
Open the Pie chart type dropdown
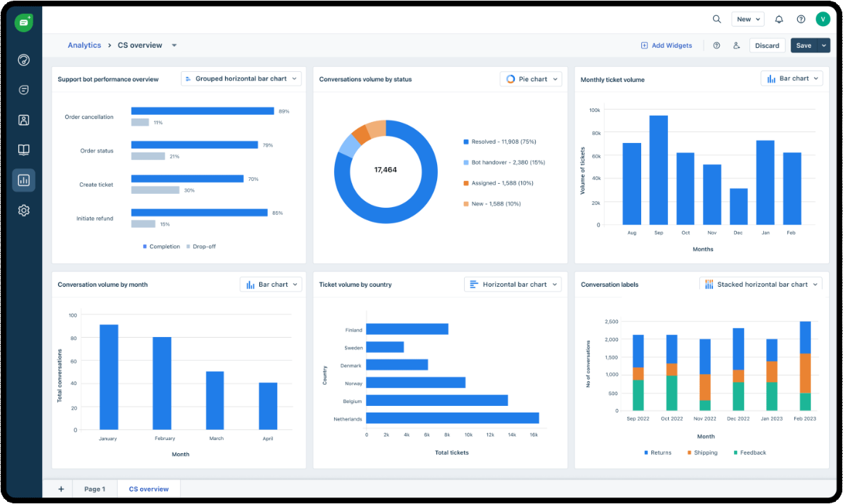[531, 78]
